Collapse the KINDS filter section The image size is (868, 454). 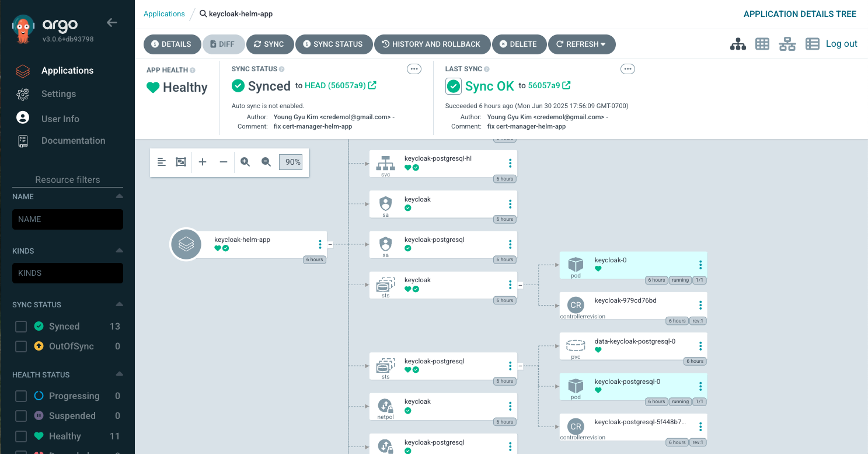[x=119, y=251]
